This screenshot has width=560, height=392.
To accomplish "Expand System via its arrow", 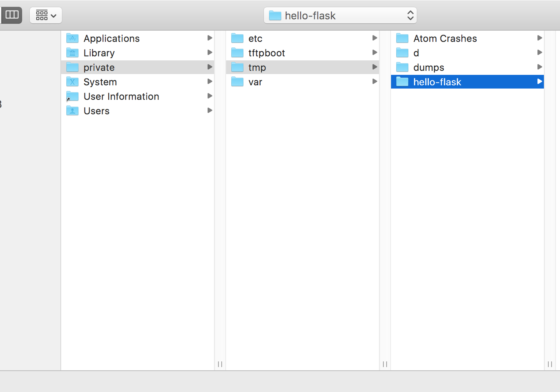I will 210,81.
